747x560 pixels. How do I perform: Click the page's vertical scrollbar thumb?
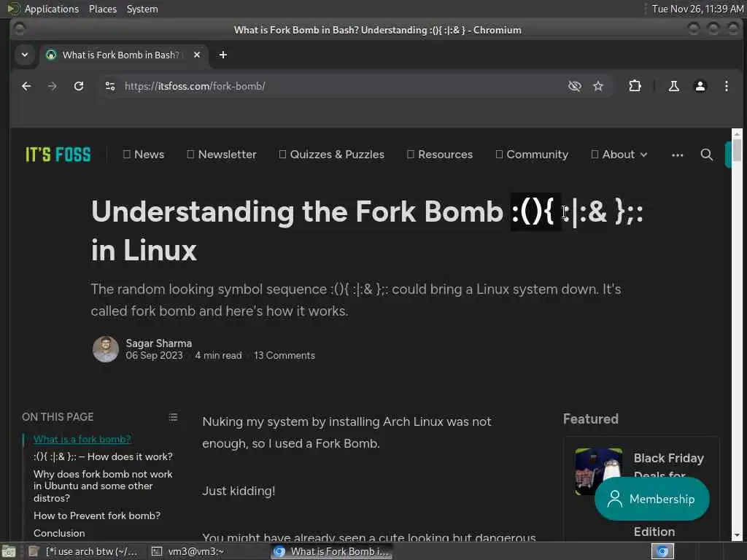[737, 150]
